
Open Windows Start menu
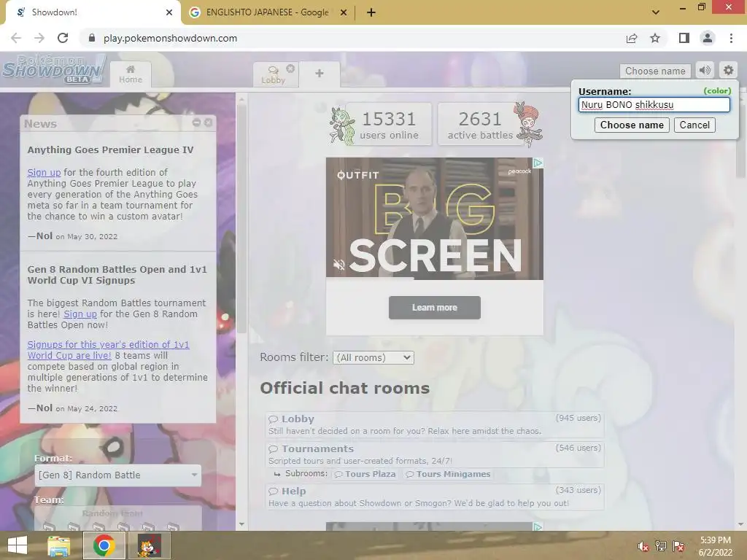coord(18,545)
